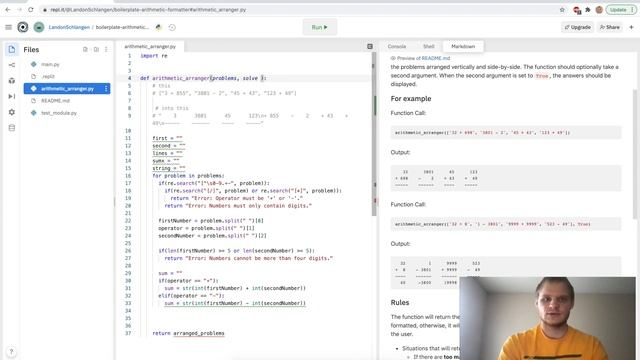Go back in the browser
The height and width of the screenshot is (360, 640).
click(x=8, y=9)
